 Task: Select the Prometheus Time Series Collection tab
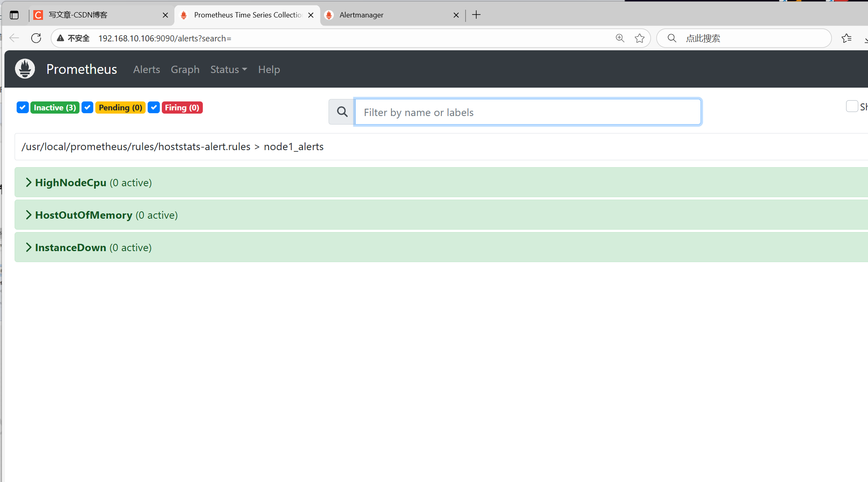247,15
